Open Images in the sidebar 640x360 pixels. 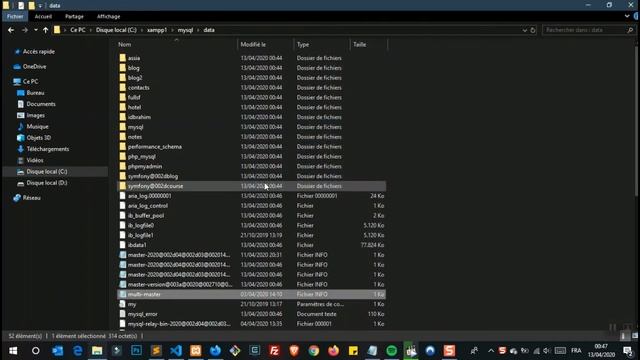(36, 116)
